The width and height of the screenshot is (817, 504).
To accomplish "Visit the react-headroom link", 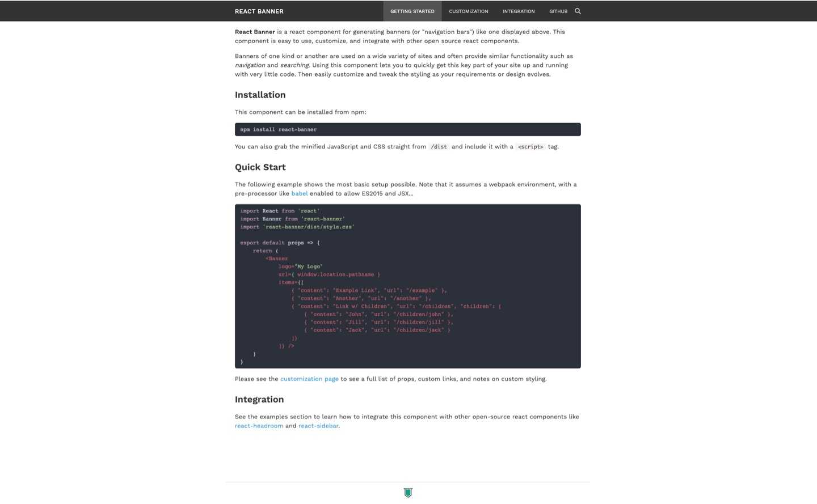I will [259, 426].
